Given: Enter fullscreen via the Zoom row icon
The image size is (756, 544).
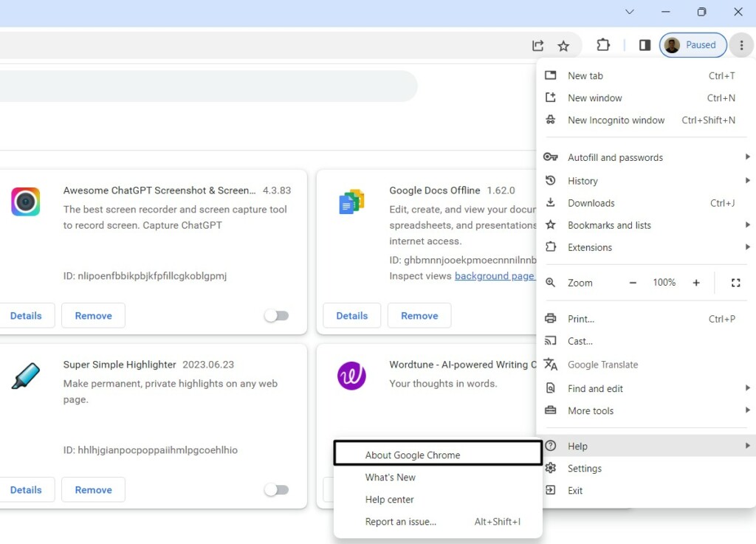Looking at the screenshot, I should (x=735, y=283).
